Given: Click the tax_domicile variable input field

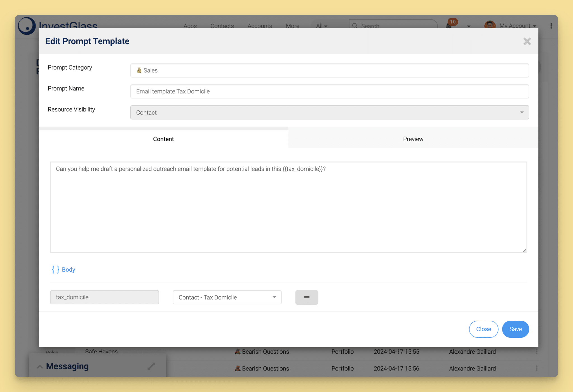Looking at the screenshot, I should 104,297.
